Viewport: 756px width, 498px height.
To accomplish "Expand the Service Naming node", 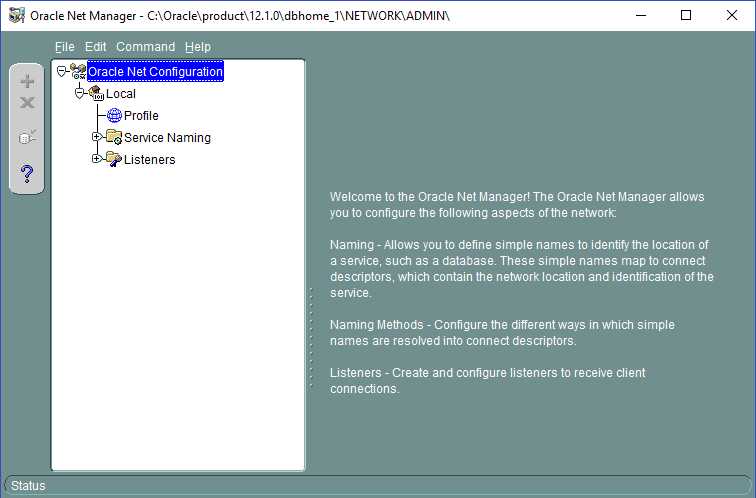I will click(x=96, y=136).
